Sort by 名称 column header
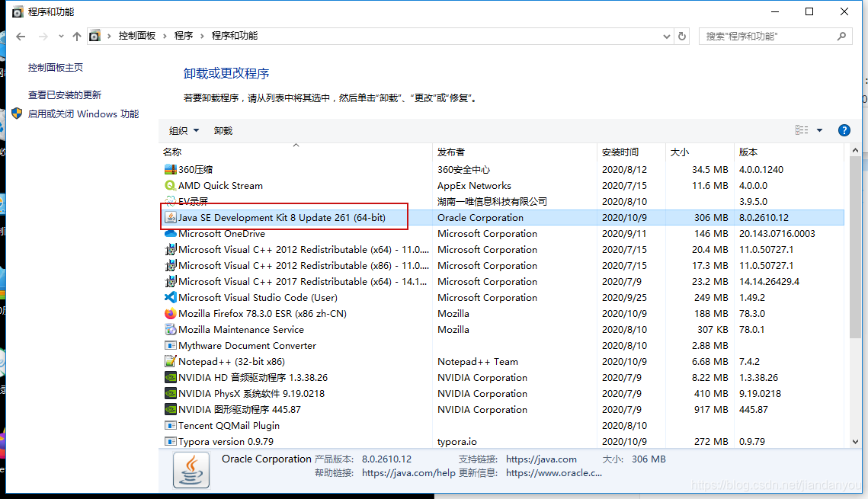Image resolution: width=868 pixels, height=499 pixels. pos(296,152)
